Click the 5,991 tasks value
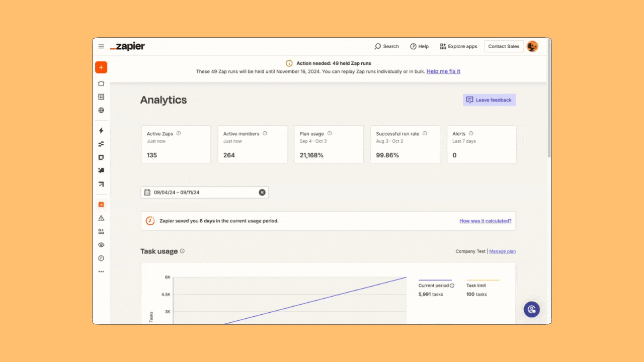The width and height of the screenshot is (644, 362). click(x=431, y=294)
